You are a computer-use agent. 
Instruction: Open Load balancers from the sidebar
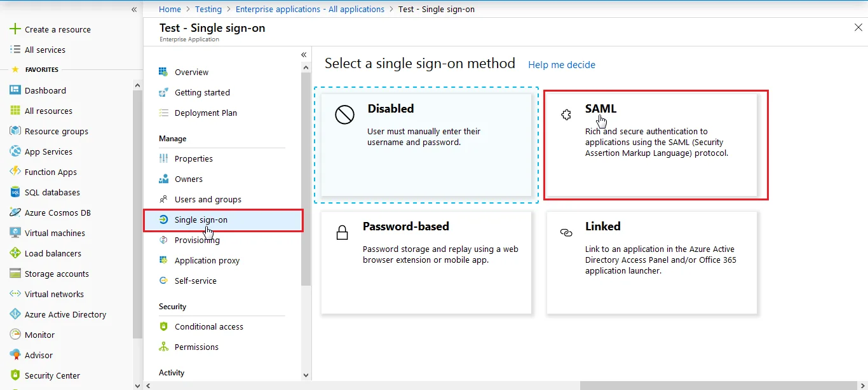coord(53,253)
